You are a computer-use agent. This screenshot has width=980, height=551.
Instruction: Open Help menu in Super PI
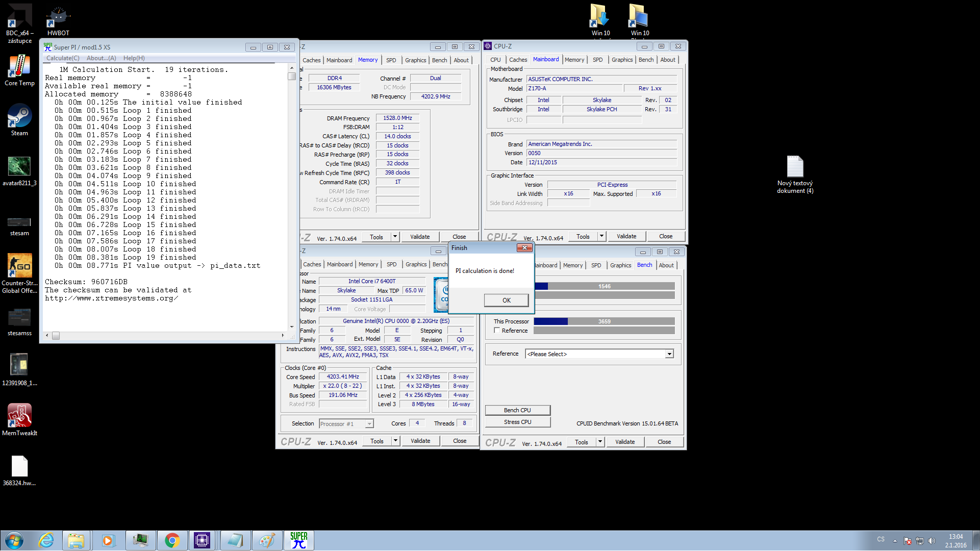point(134,58)
